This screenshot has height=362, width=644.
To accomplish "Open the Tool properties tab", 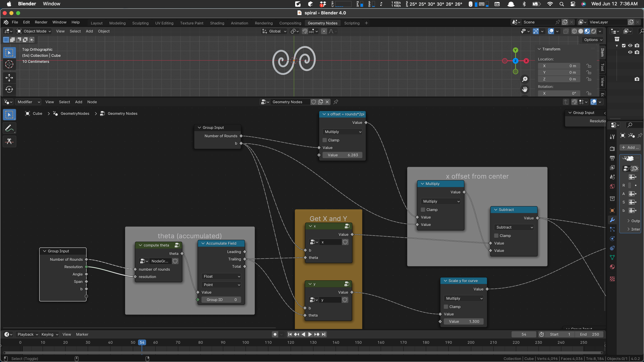I will pos(612,136).
